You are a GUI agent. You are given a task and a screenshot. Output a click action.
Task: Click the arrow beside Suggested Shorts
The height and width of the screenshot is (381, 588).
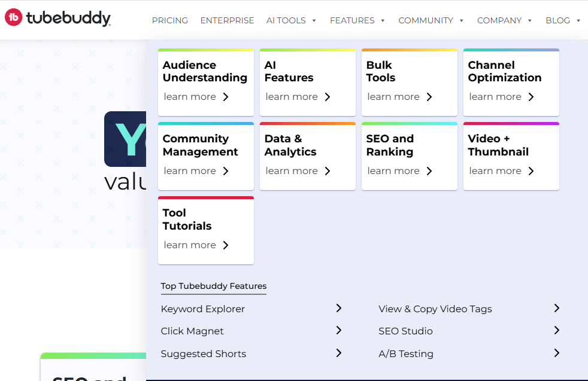pos(339,353)
